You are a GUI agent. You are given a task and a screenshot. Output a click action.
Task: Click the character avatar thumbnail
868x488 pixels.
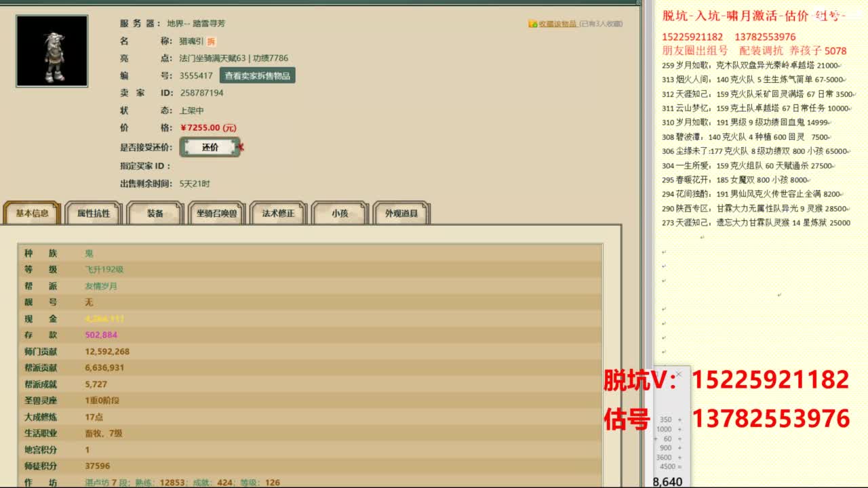point(52,51)
